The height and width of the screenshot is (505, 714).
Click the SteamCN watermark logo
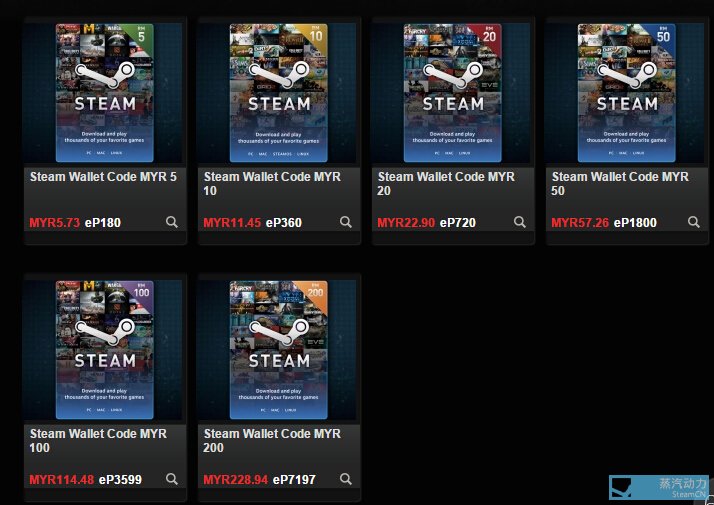coord(660,487)
